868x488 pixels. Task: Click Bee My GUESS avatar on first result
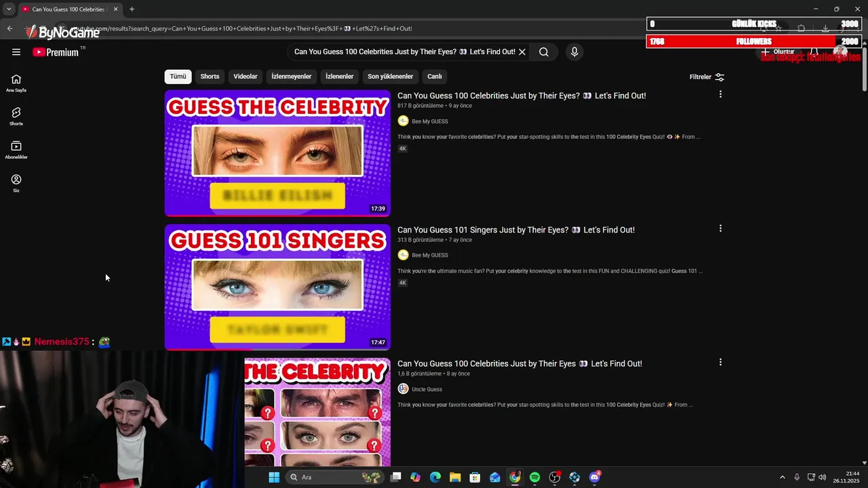[403, 121]
